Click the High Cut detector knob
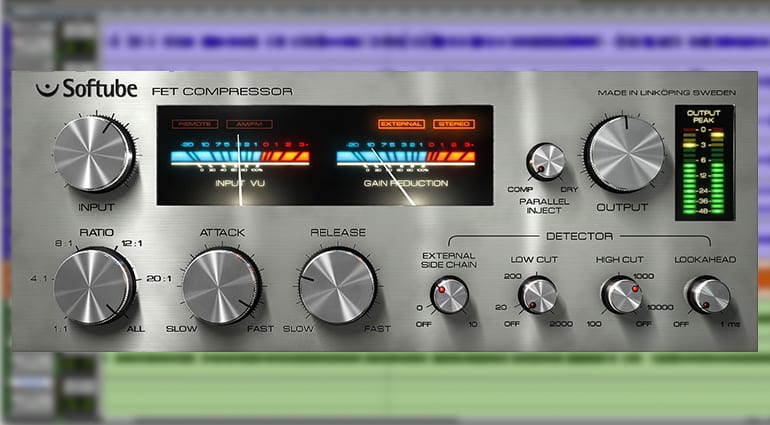This screenshot has width=770, height=425. [x=622, y=295]
